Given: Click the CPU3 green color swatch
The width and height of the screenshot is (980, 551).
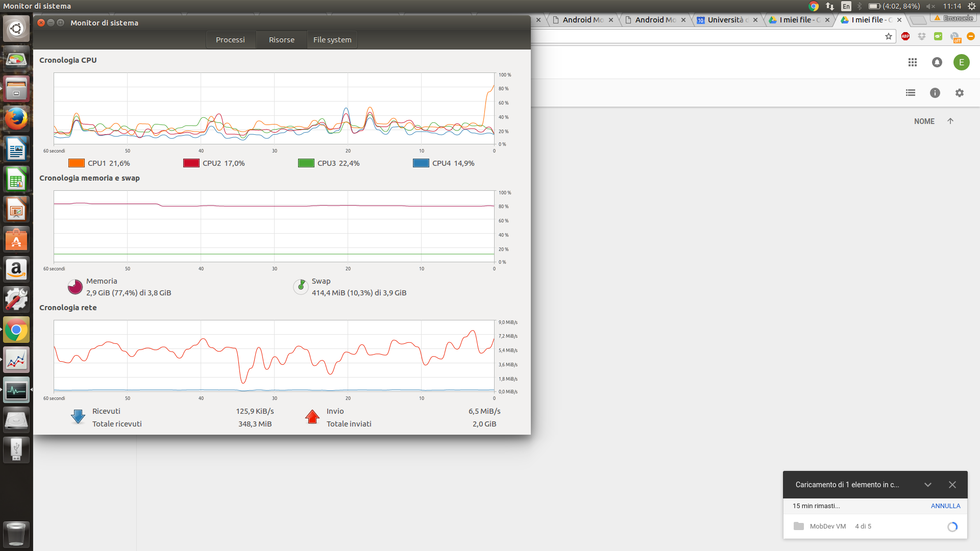Looking at the screenshot, I should (x=306, y=163).
